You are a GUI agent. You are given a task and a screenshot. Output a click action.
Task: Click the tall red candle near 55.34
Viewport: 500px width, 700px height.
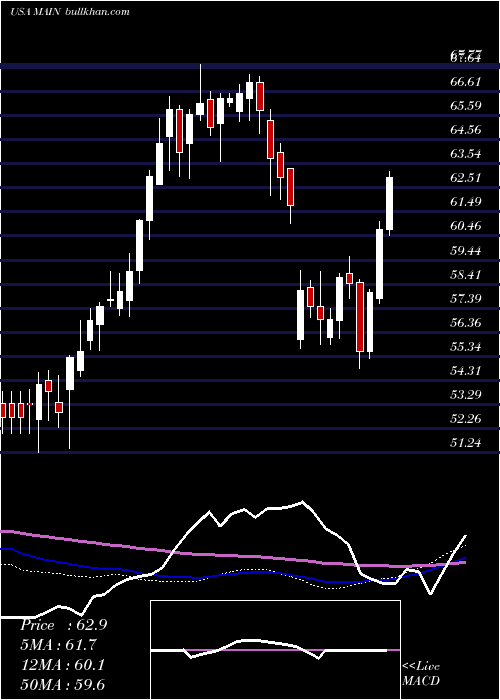360,317
